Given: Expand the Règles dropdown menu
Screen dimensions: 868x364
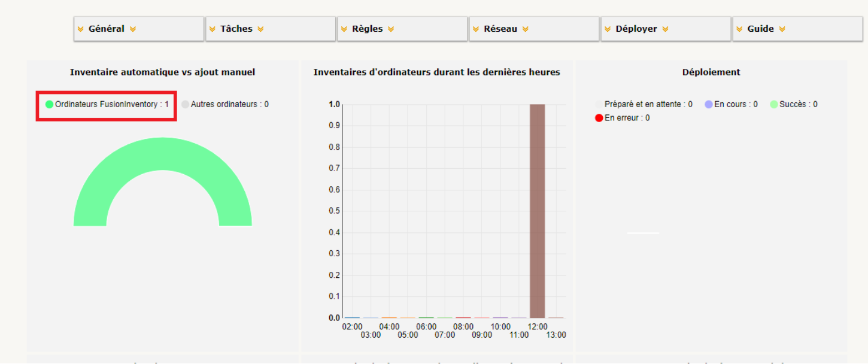Looking at the screenshot, I should (368, 29).
